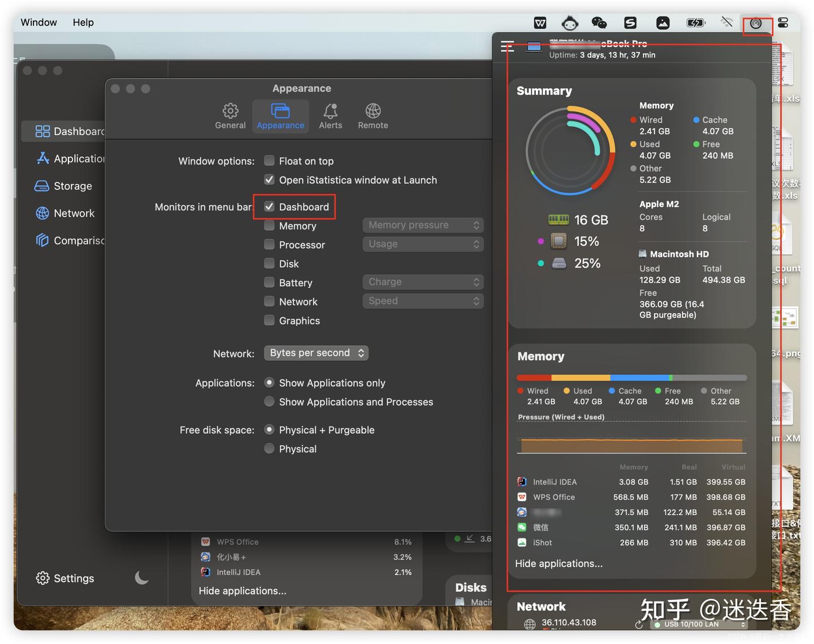
Task: Open the Network section in the sidebar
Action: click(x=42, y=213)
